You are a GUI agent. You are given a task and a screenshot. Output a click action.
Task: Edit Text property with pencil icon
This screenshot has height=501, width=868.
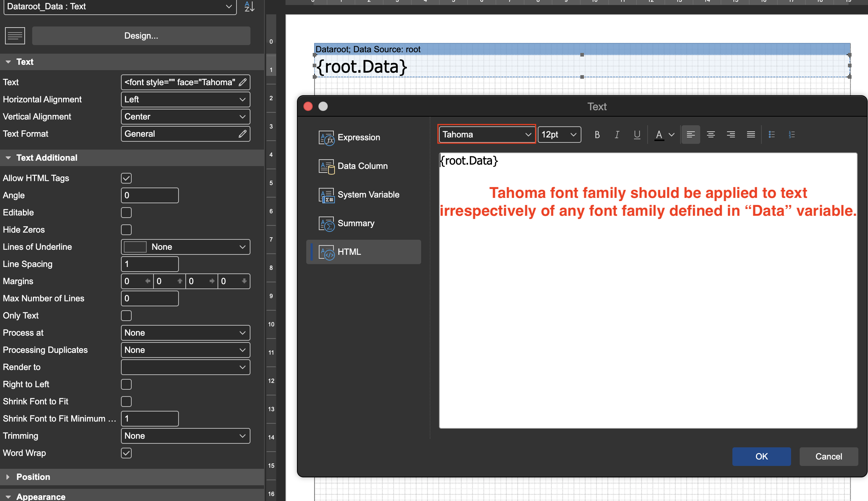[243, 82]
